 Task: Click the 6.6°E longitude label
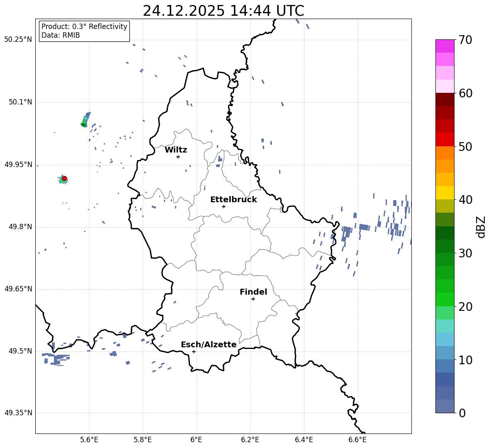357,440
